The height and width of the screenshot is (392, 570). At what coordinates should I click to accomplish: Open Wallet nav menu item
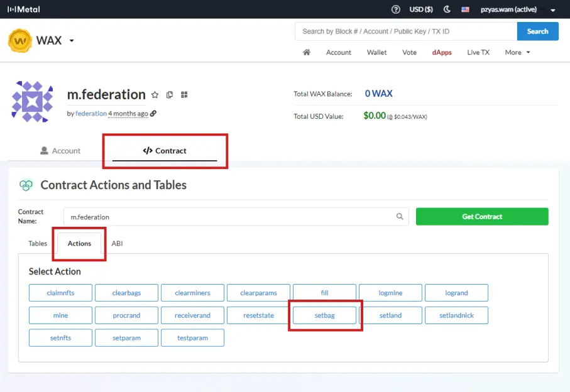[376, 52]
